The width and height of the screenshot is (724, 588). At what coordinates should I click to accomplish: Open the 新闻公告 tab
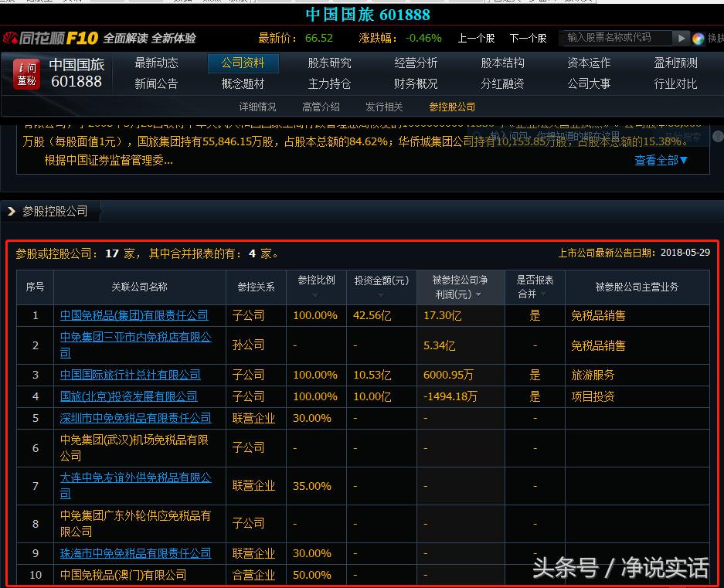(x=156, y=83)
